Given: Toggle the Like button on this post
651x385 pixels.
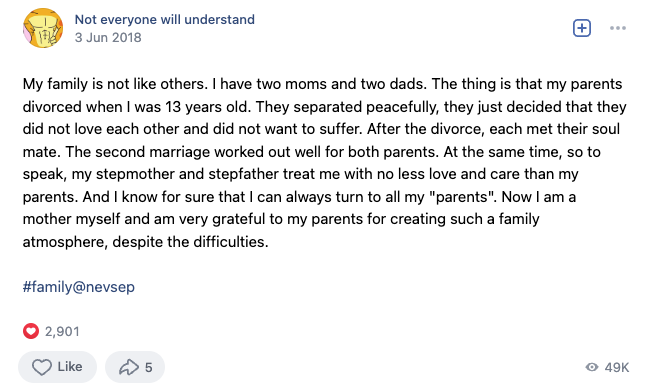Looking at the screenshot, I should coord(57,367).
